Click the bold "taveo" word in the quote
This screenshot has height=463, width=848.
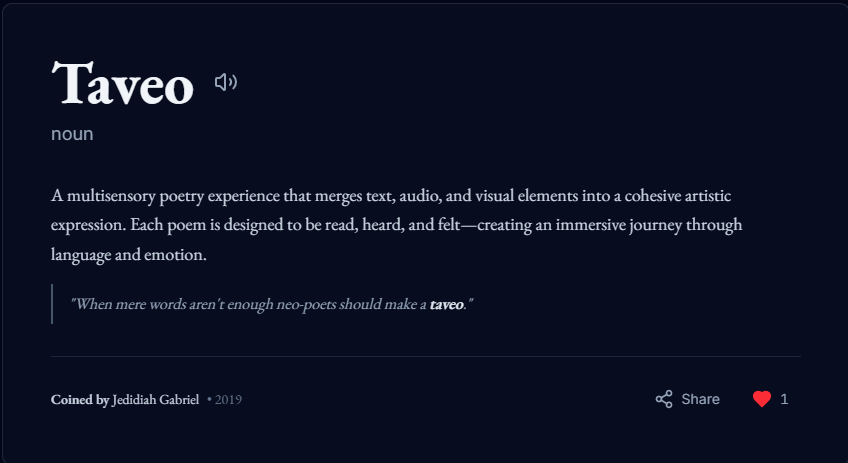(446, 304)
